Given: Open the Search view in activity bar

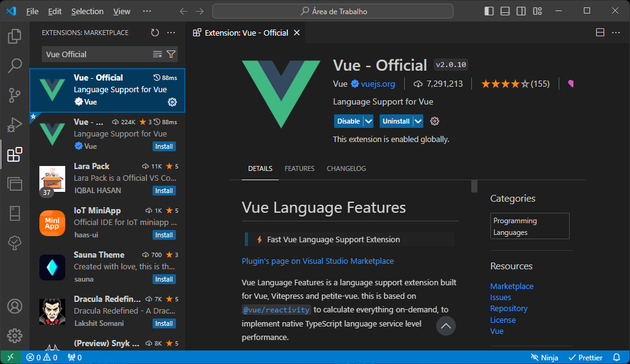Looking at the screenshot, I should tap(15, 66).
